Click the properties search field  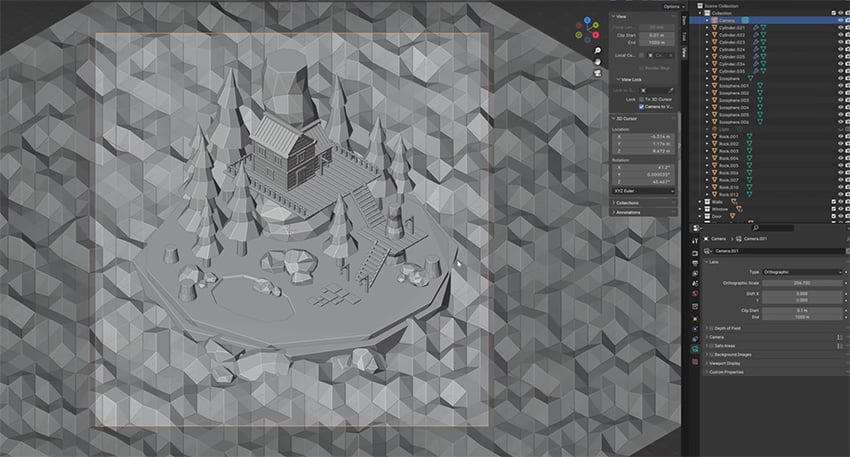pos(772,228)
